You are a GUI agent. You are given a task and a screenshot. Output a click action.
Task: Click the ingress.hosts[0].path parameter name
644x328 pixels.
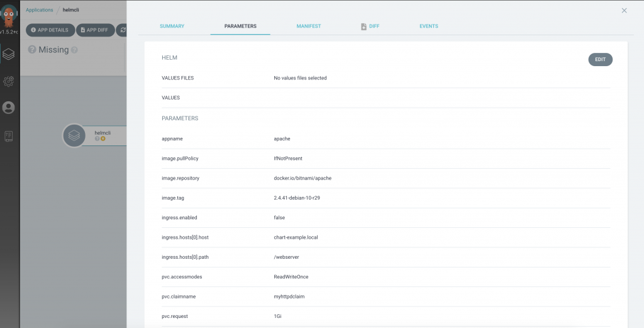click(x=186, y=257)
